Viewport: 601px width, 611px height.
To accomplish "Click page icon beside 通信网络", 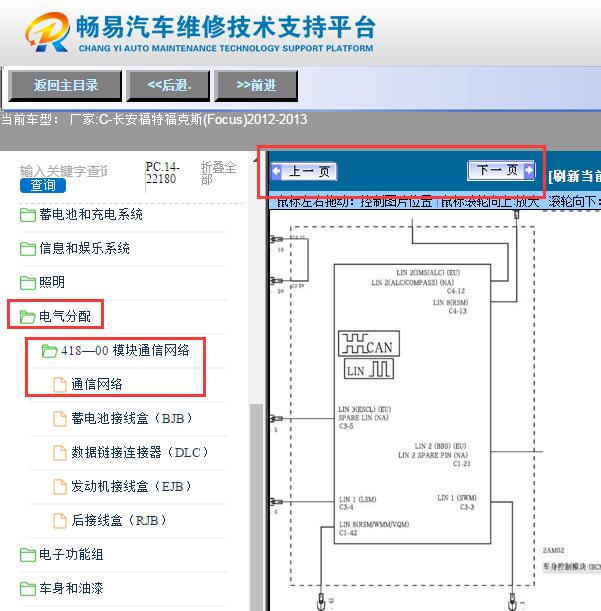I will click(x=60, y=385).
